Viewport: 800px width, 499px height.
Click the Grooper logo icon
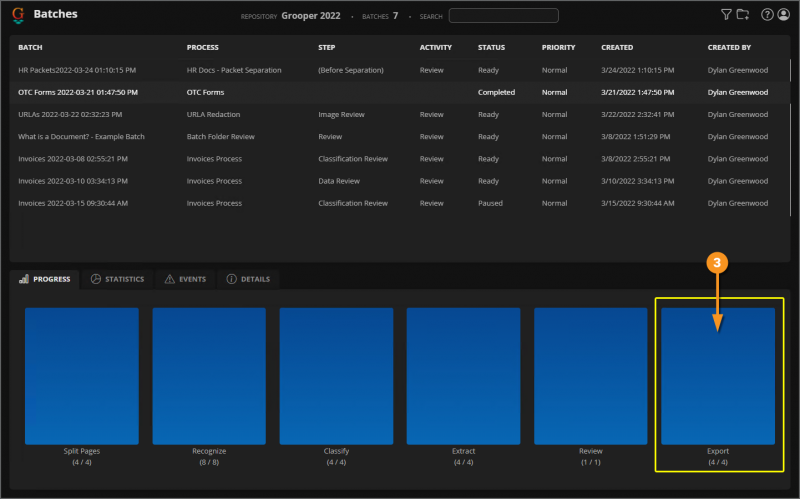17,15
